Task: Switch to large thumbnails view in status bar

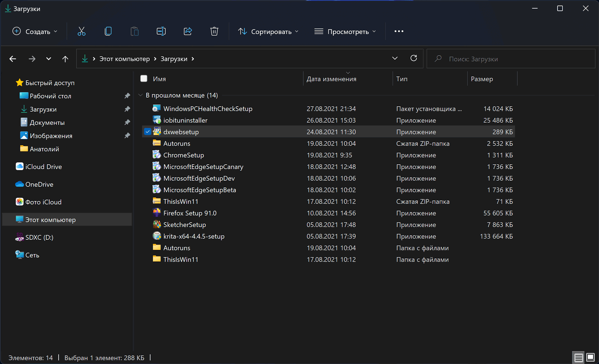Action: coord(590,358)
